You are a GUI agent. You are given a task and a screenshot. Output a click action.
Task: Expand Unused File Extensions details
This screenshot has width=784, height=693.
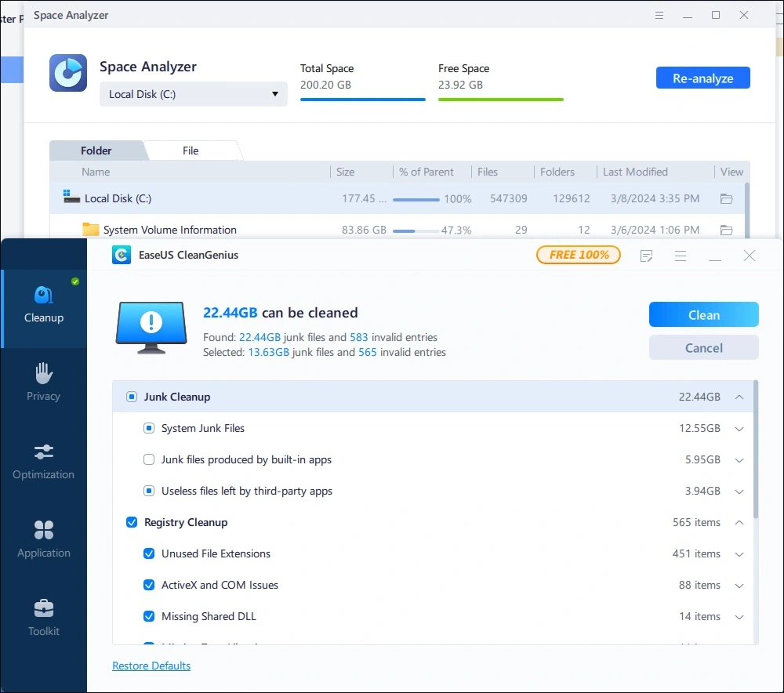click(739, 554)
